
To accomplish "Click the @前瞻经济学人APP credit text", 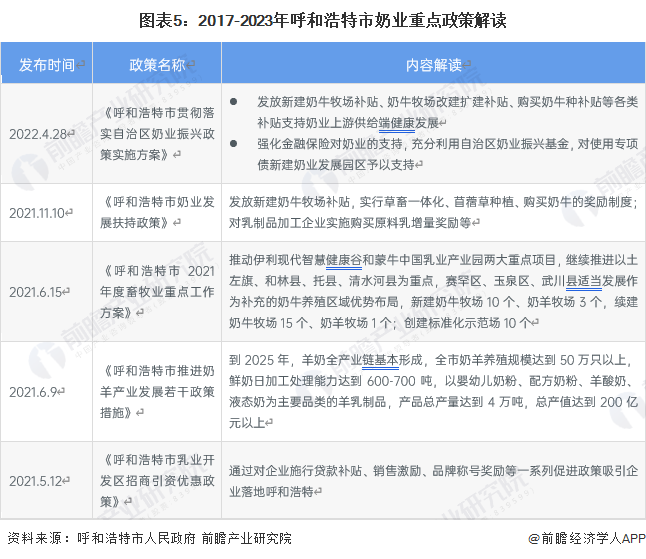I will (x=587, y=538).
